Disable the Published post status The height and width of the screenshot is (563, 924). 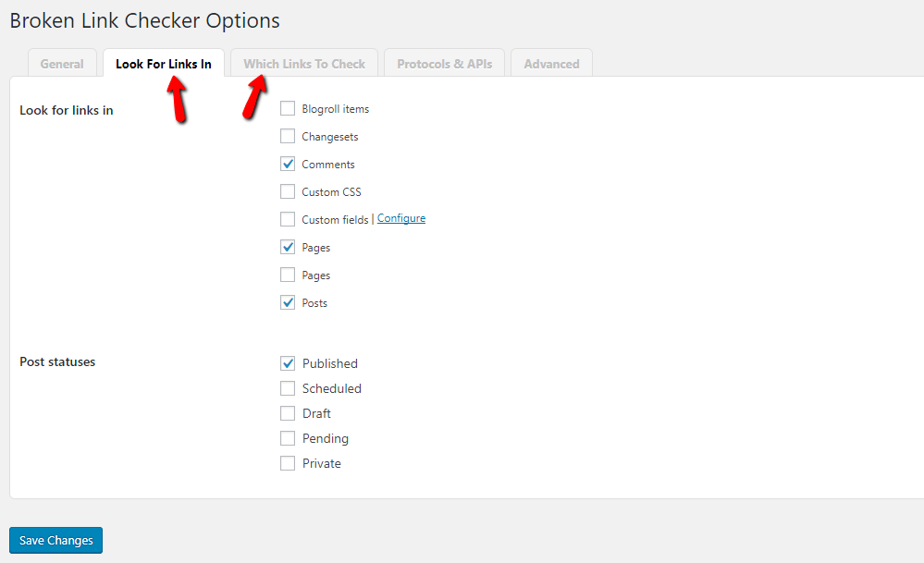pyautogui.click(x=288, y=363)
